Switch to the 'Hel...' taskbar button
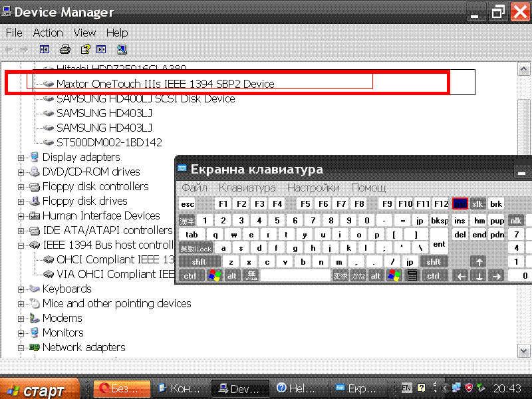Image resolution: width=532 pixels, height=399 pixels. tap(297, 388)
